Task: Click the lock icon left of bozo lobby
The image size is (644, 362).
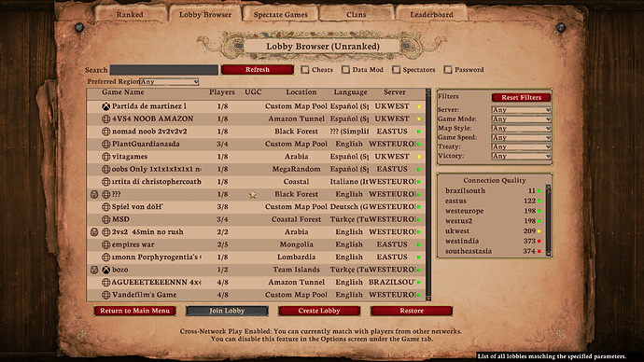Action: (94, 270)
